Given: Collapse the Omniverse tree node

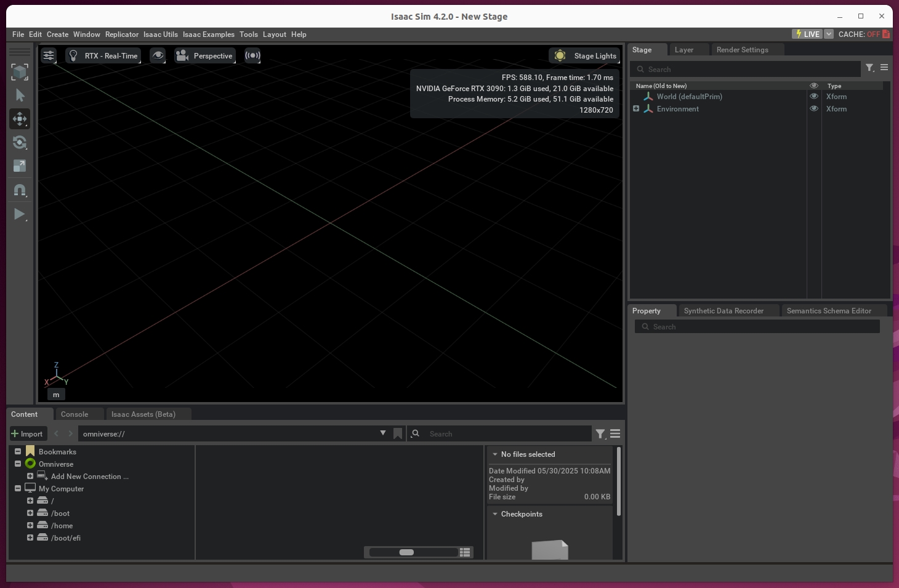Looking at the screenshot, I should point(18,464).
